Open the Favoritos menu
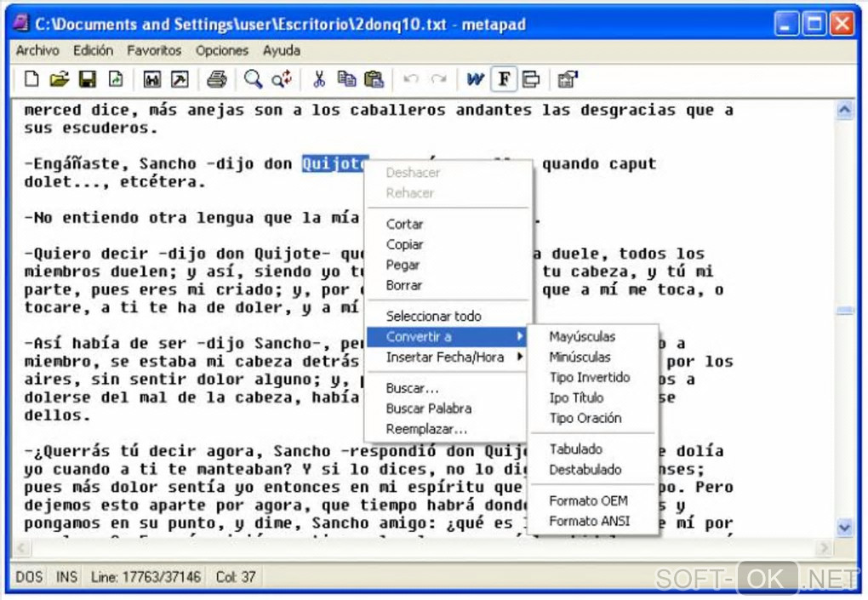The height and width of the screenshot is (600, 868). click(x=154, y=50)
